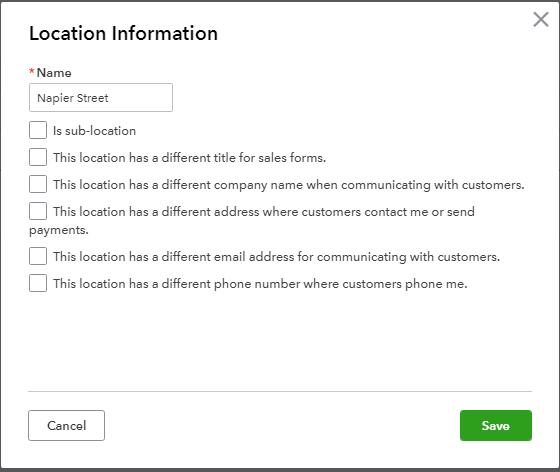The image size is (560, 472).
Task: Tick the Is sub-location checkbox
Action: [38, 130]
